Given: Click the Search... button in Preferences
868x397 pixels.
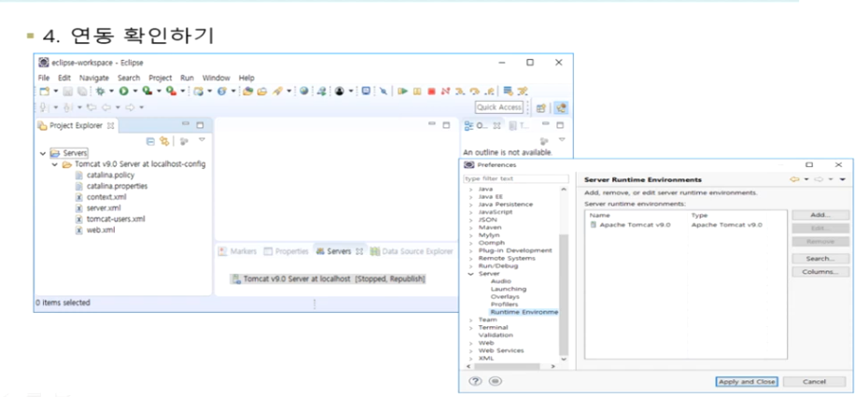Looking at the screenshot, I should coord(820,259).
